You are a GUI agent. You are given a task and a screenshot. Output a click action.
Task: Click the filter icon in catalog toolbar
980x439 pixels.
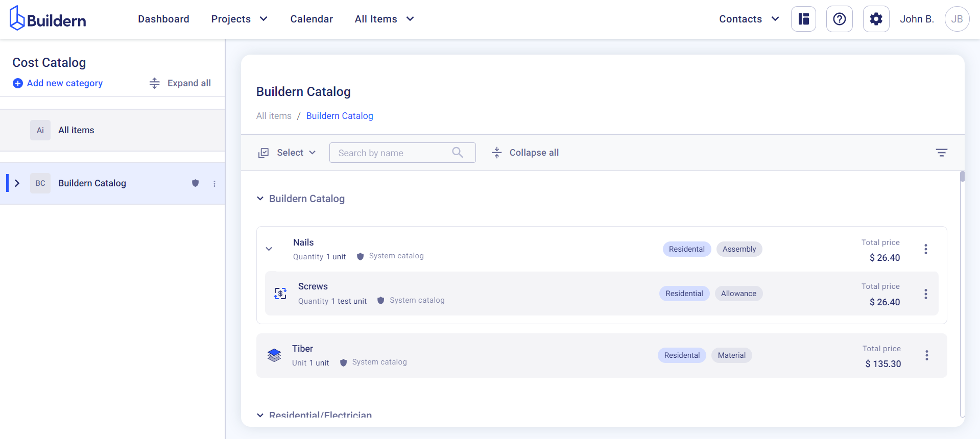[x=941, y=153]
